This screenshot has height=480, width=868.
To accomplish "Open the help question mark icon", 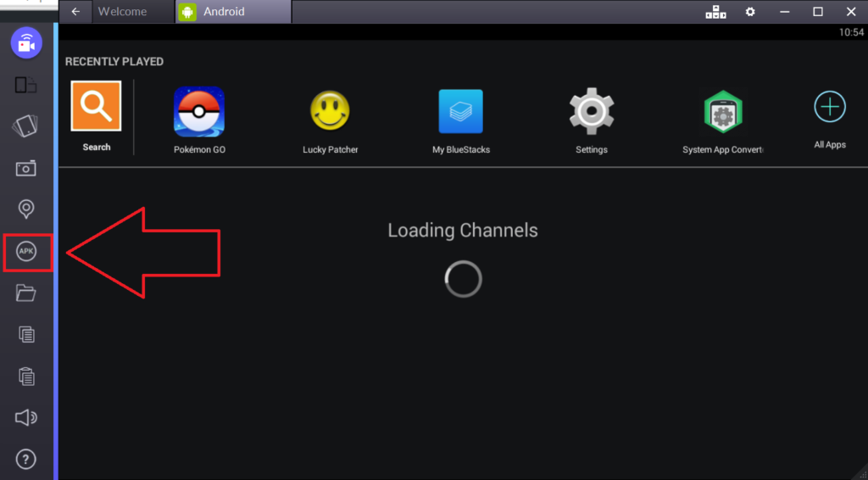I will point(26,460).
